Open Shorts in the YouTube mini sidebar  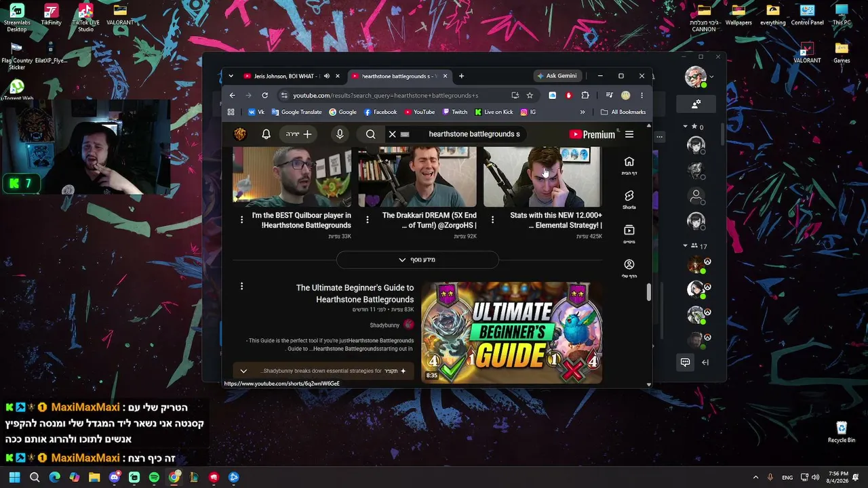point(629,200)
